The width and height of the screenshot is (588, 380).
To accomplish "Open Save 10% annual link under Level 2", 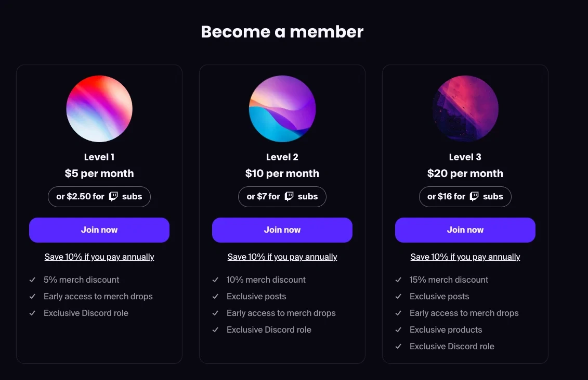I will pos(282,257).
